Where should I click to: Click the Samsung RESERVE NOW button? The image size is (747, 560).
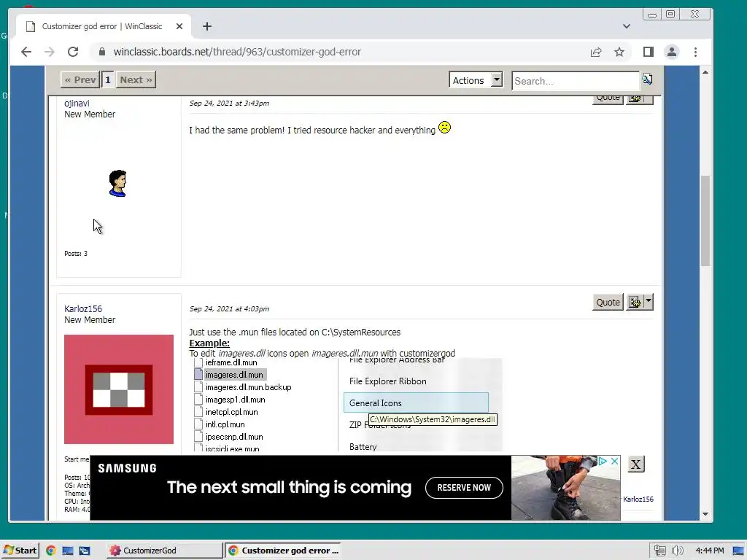click(464, 488)
